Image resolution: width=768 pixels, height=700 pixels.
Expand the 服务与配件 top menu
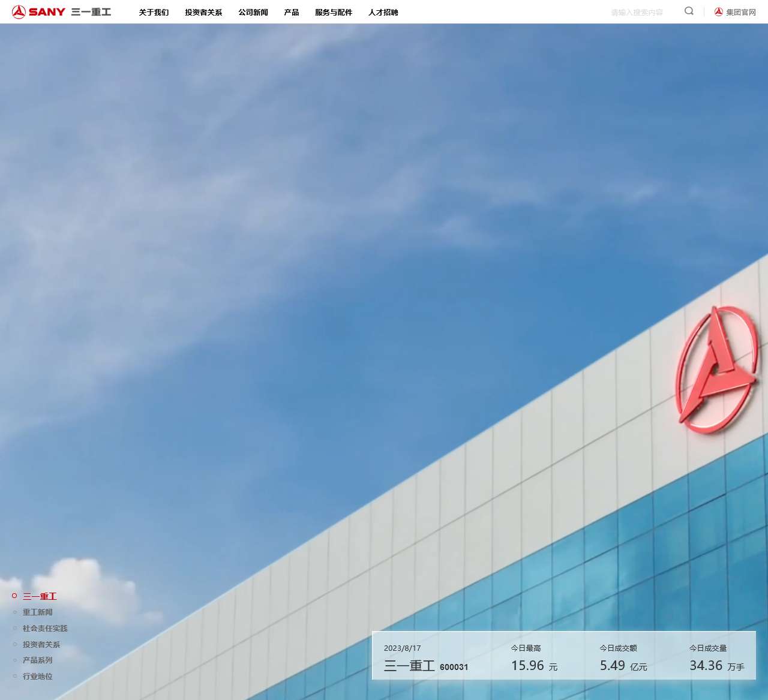pos(333,12)
